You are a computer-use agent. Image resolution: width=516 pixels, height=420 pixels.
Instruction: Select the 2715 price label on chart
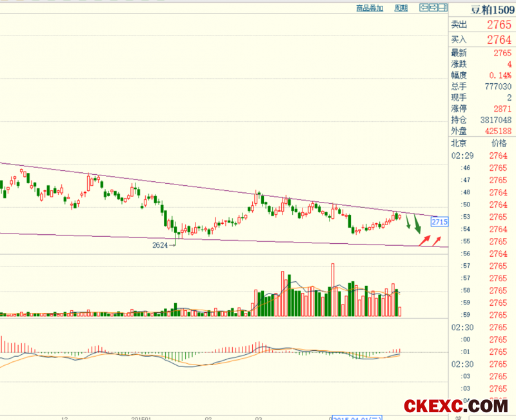coord(439,222)
